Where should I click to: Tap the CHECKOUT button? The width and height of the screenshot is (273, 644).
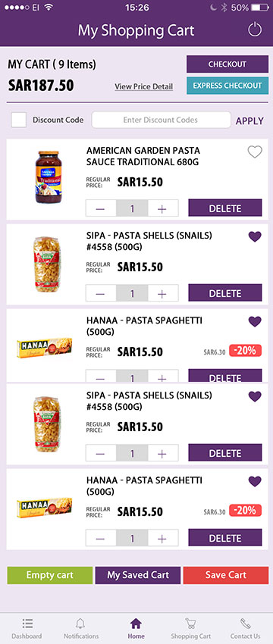tap(227, 64)
